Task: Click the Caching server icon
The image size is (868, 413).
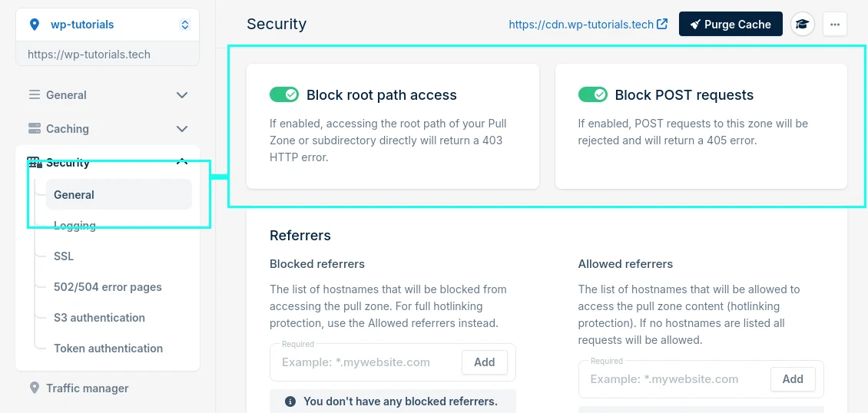Action: click(x=35, y=129)
